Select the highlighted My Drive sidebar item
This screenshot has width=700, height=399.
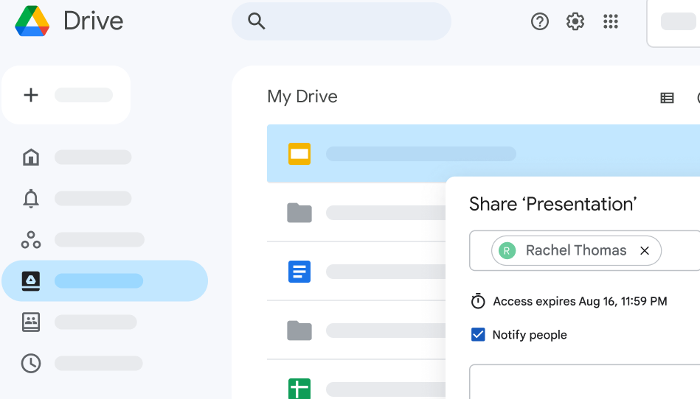pos(105,281)
